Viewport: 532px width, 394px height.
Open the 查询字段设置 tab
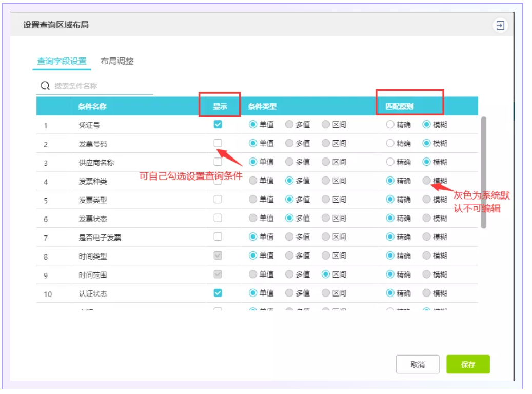[62, 61]
